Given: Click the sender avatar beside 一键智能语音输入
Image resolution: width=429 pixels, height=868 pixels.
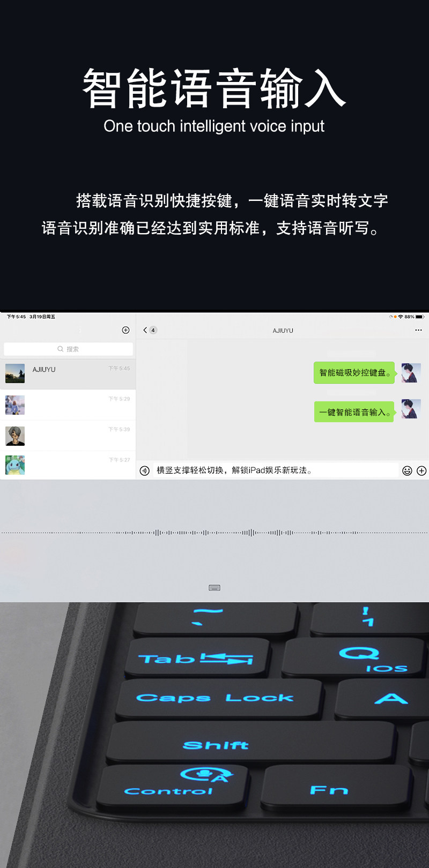Looking at the screenshot, I should pyautogui.click(x=411, y=409).
